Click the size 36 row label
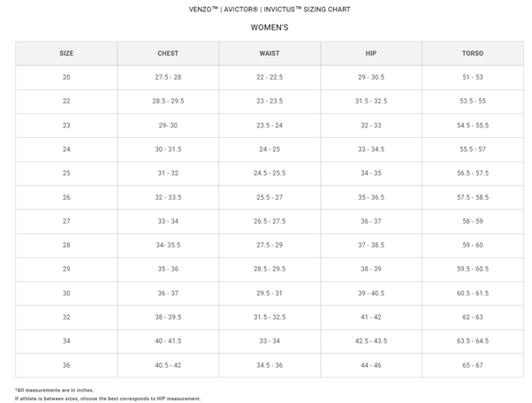The width and height of the screenshot is (532, 403). (66, 365)
